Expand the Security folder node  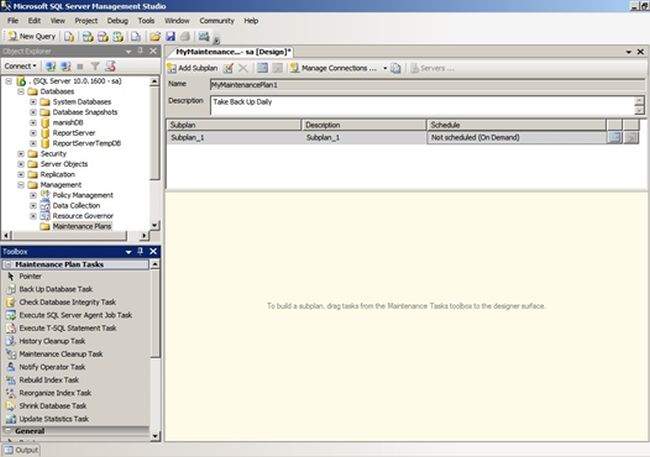pos(21,154)
